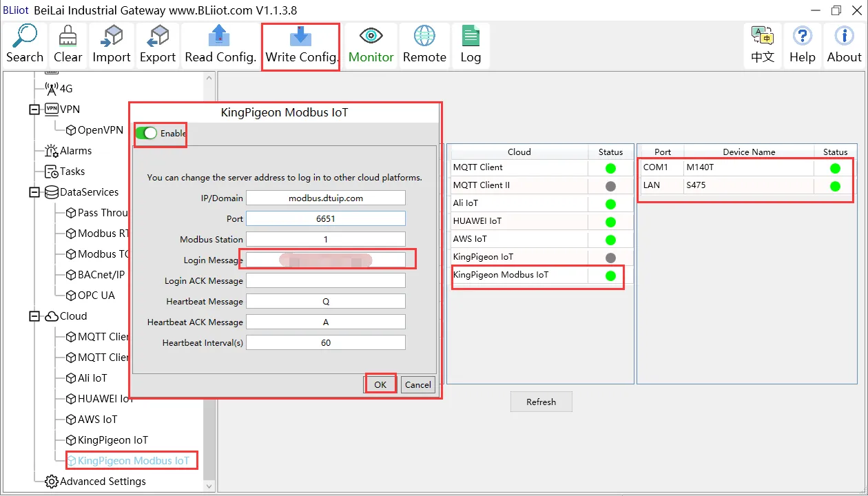Click the IP/Domain input field
Viewport: 868px width, 496px height.
pos(326,198)
